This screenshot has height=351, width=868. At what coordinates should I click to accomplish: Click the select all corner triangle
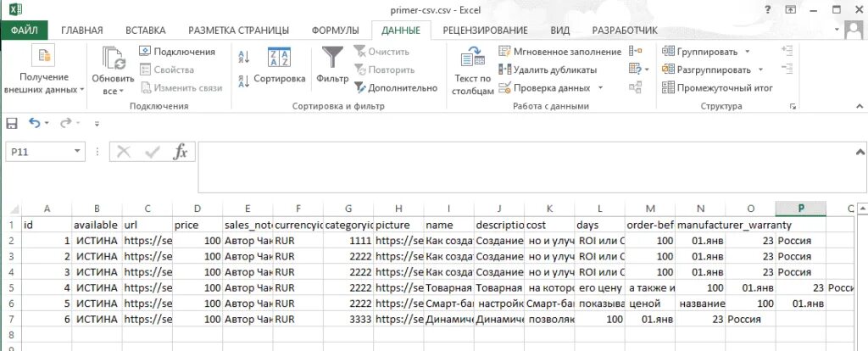click(x=14, y=209)
